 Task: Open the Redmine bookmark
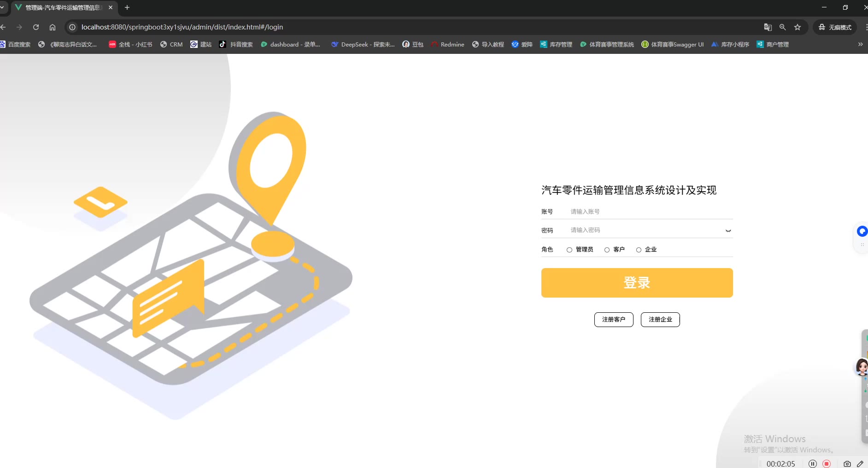pyautogui.click(x=447, y=44)
